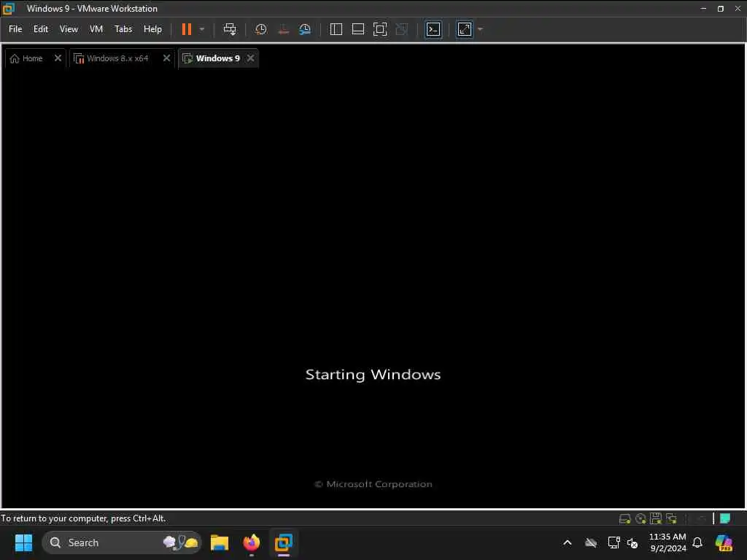
Task: Open the Help menu
Action: click(x=152, y=29)
